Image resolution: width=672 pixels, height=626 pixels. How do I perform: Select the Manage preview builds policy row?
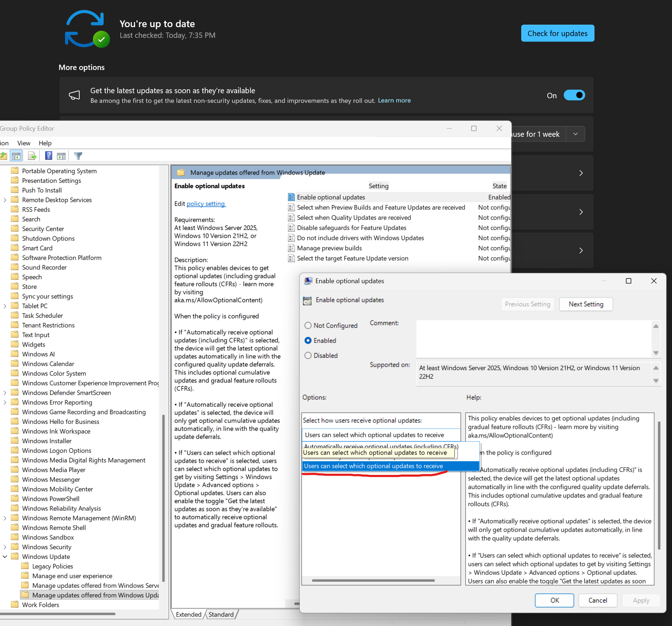pyautogui.click(x=398, y=248)
